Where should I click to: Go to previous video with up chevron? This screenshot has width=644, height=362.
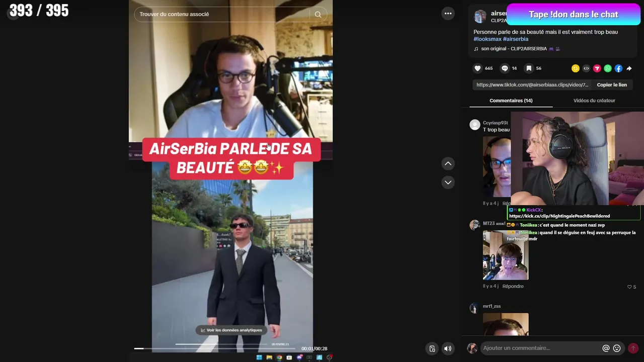pos(448,163)
